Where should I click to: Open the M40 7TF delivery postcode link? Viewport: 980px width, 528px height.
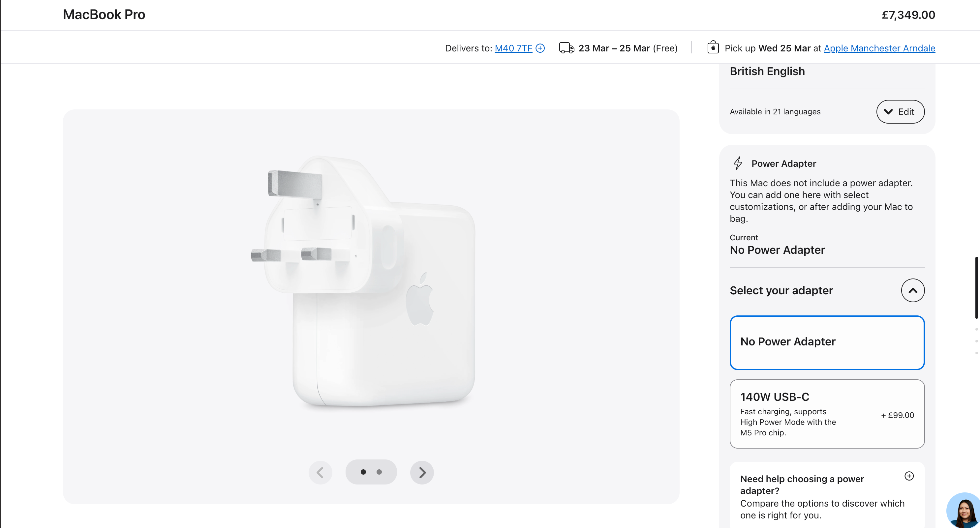click(x=513, y=48)
